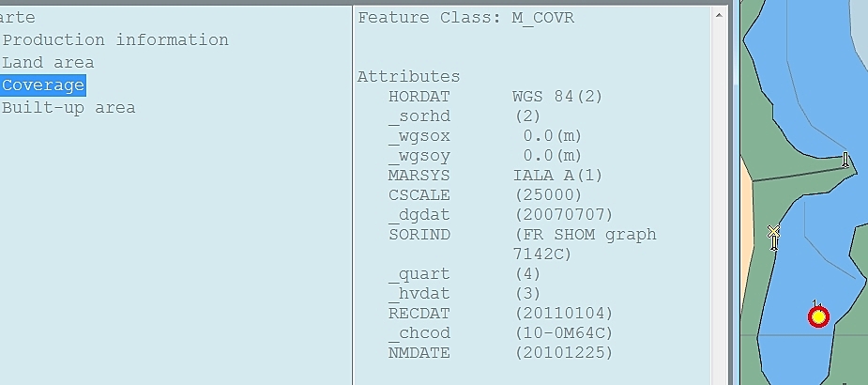Click the MARSYS IALA A attribute row
This screenshot has height=385, width=868.
495,176
